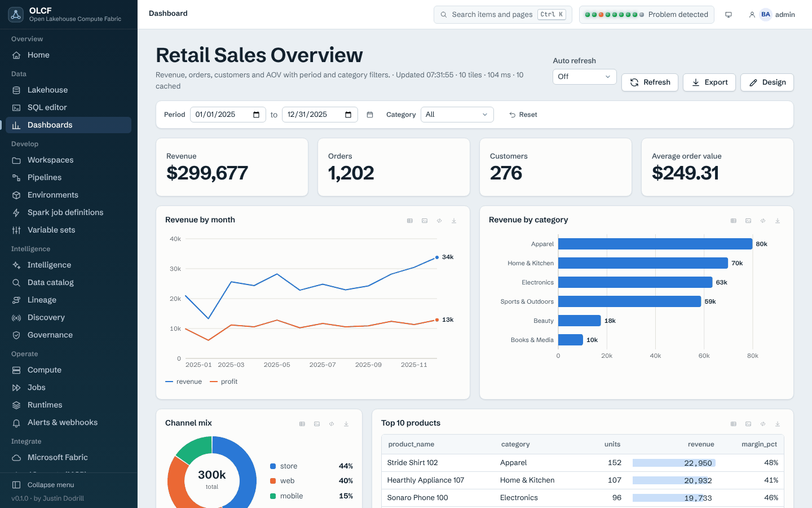Screen dimensions: 812x508
Task: Open the Lakehouse page in sidebar
Action: click(68, 90)
